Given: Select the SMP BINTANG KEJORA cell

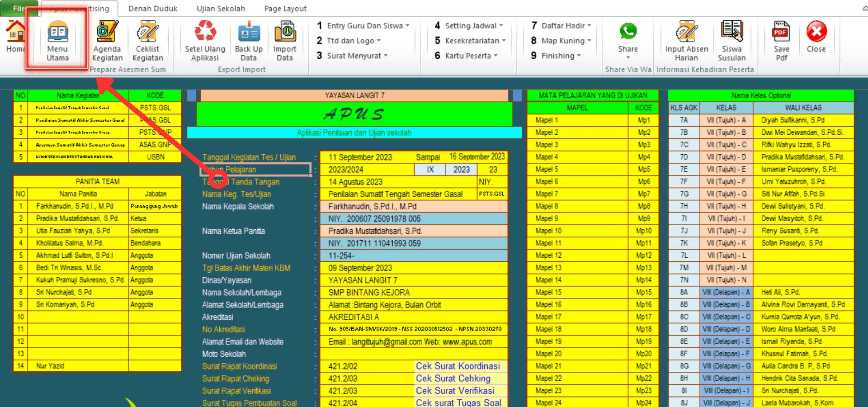Looking at the screenshot, I should tap(414, 293).
